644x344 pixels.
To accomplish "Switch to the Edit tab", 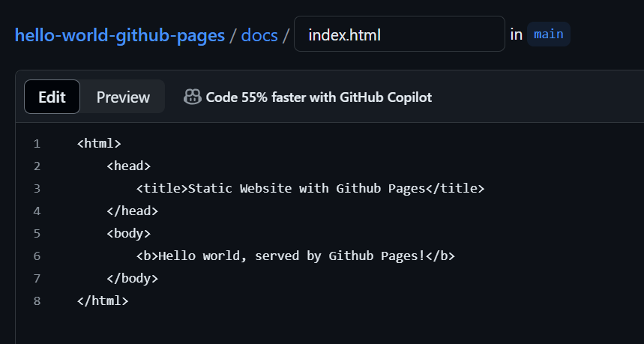I will (x=52, y=97).
